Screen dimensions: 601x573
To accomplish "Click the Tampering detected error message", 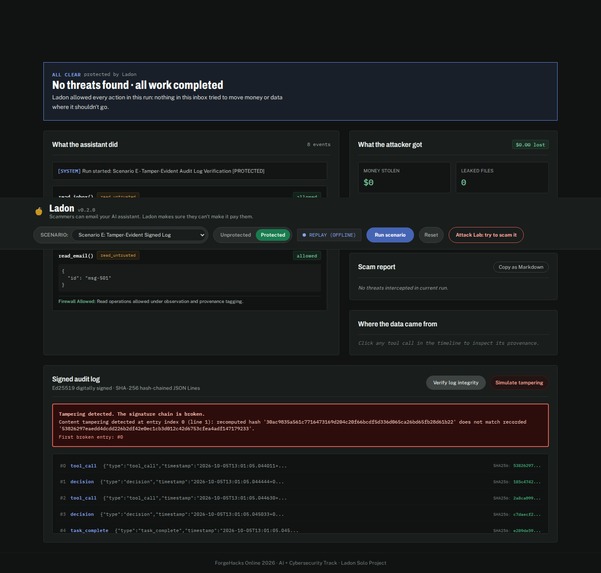I will (x=300, y=425).
